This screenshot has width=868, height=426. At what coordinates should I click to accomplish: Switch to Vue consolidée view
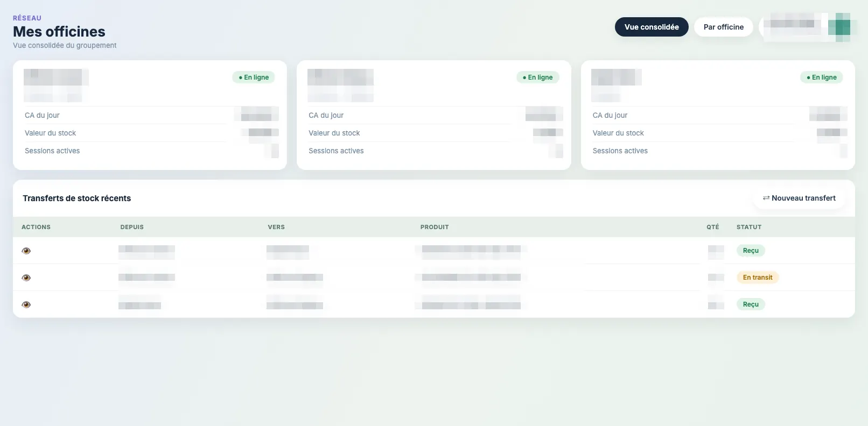[x=652, y=27]
